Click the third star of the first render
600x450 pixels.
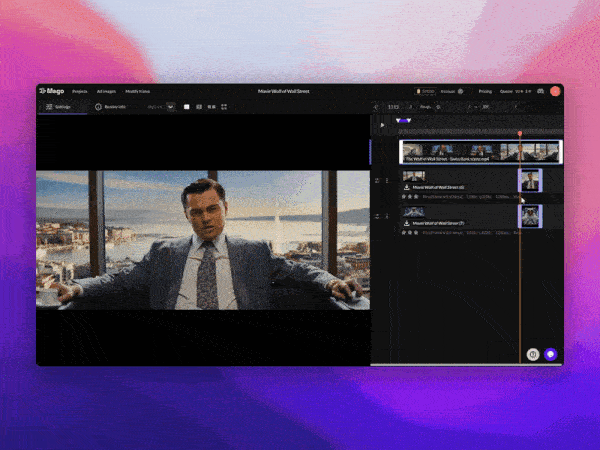[x=416, y=197]
